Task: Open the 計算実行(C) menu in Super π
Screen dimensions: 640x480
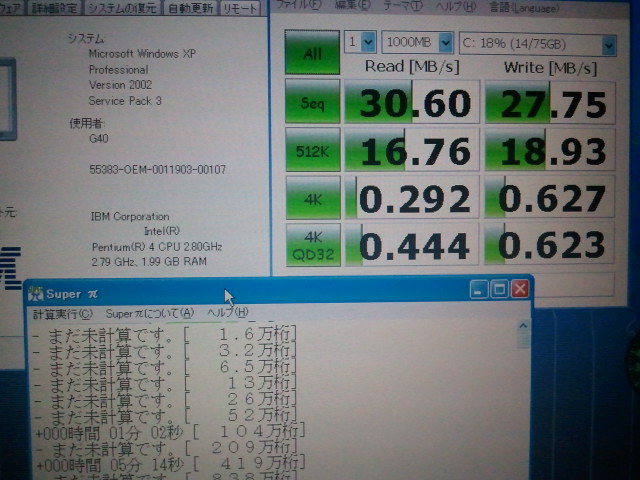Action: (x=63, y=313)
